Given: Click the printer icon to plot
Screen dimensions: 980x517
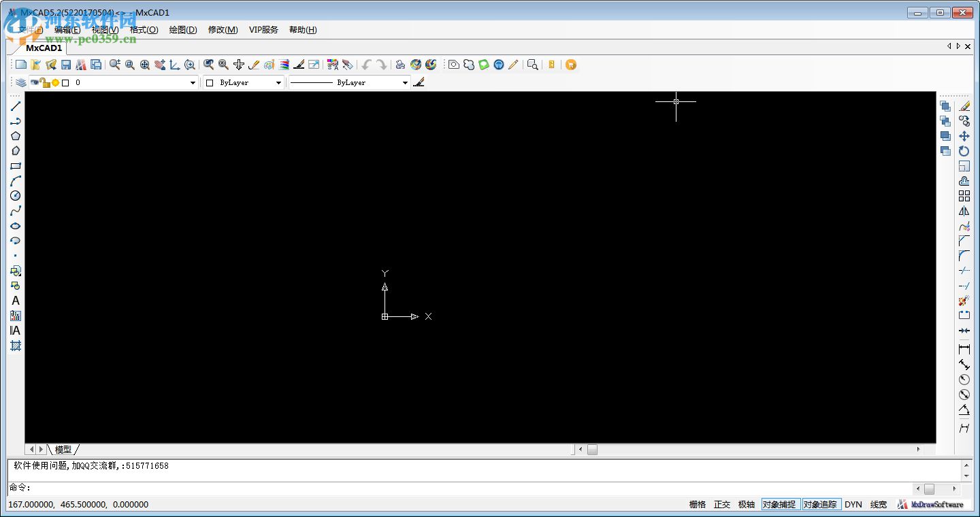Looking at the screenshot, I should click(x=400, y=65).
